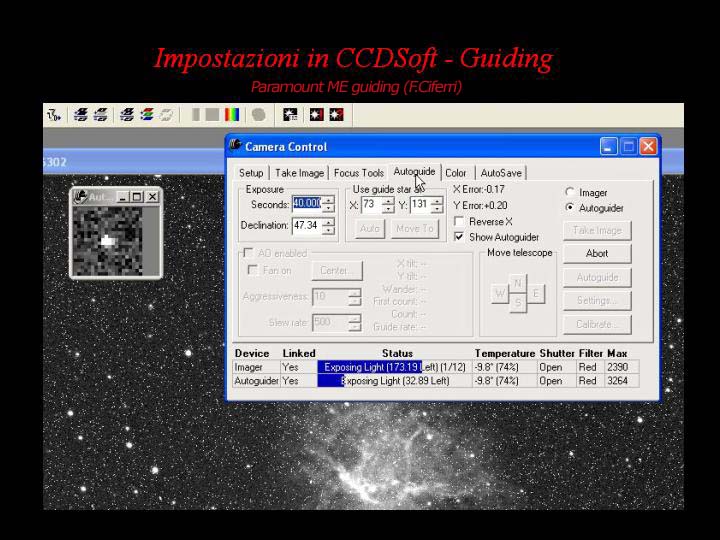
Task: Click the Imager Max value 2390
Action: [x=618, y=367]
